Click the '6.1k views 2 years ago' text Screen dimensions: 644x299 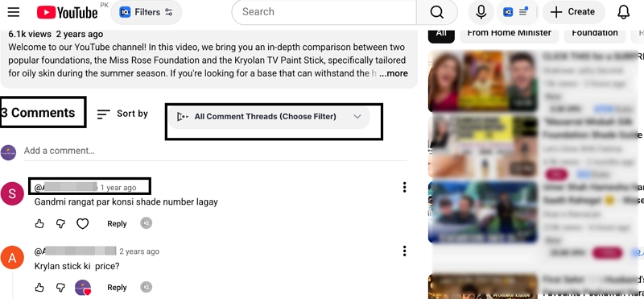[56, 34]
